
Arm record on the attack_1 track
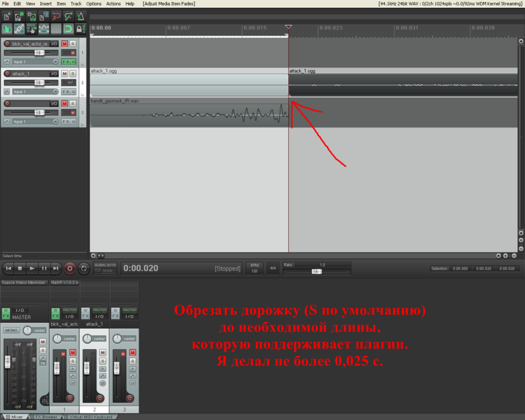click(7, 73)
